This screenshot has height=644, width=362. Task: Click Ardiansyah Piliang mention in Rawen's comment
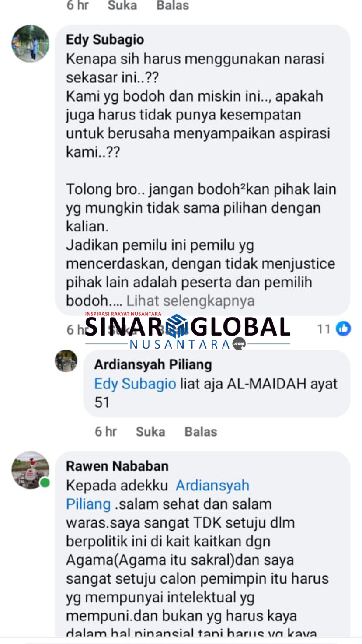158,494
